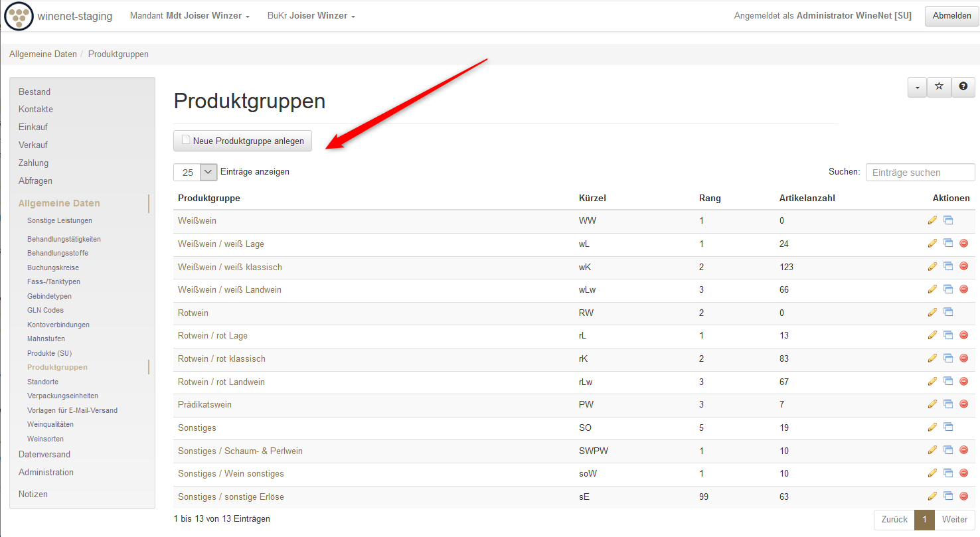The width and height of the screenshot is (980, 537).
Task: Open the Mandant Mdt Joiser Winzer dropdown
Action: [x=190, y=16]
